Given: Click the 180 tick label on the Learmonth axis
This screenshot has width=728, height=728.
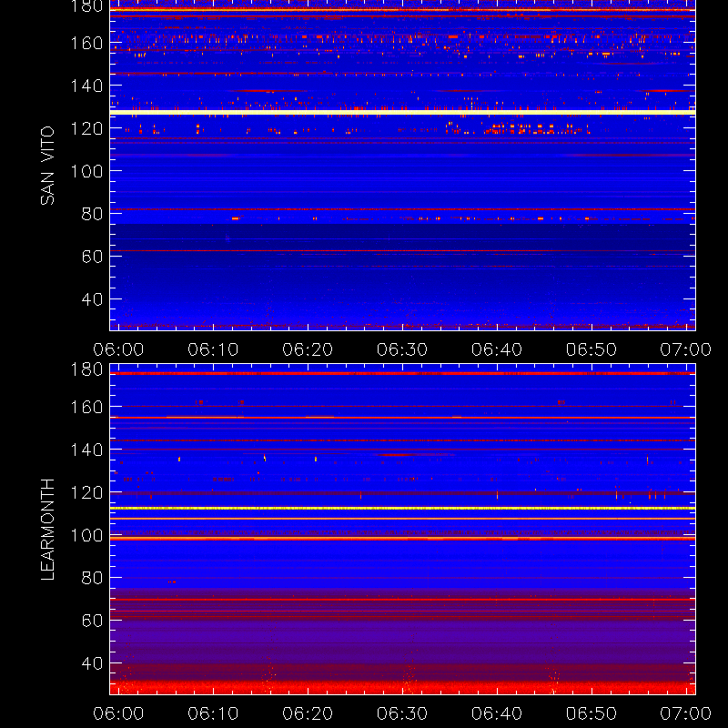Looking at the screenshot, I should click(x=86, y=369).
